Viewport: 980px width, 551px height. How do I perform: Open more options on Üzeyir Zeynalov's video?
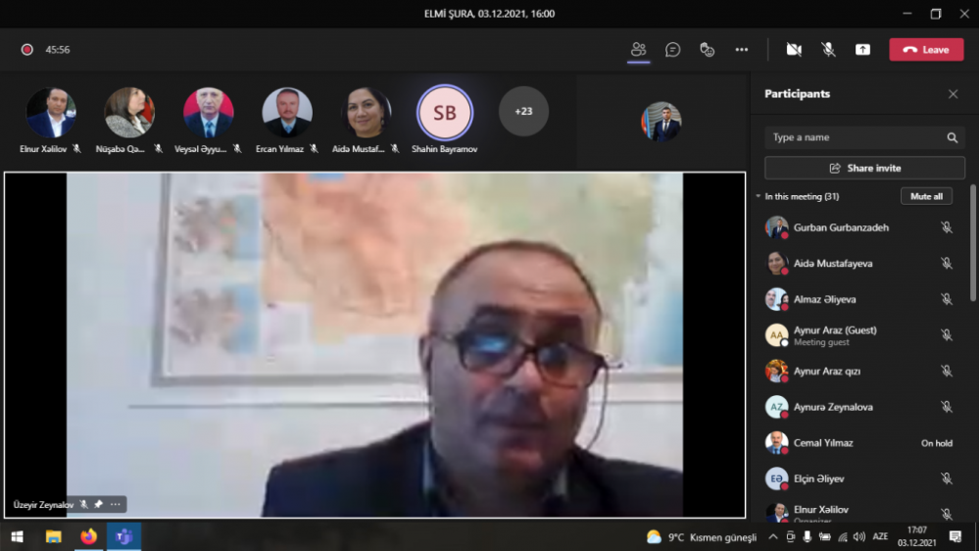(116, 504)
